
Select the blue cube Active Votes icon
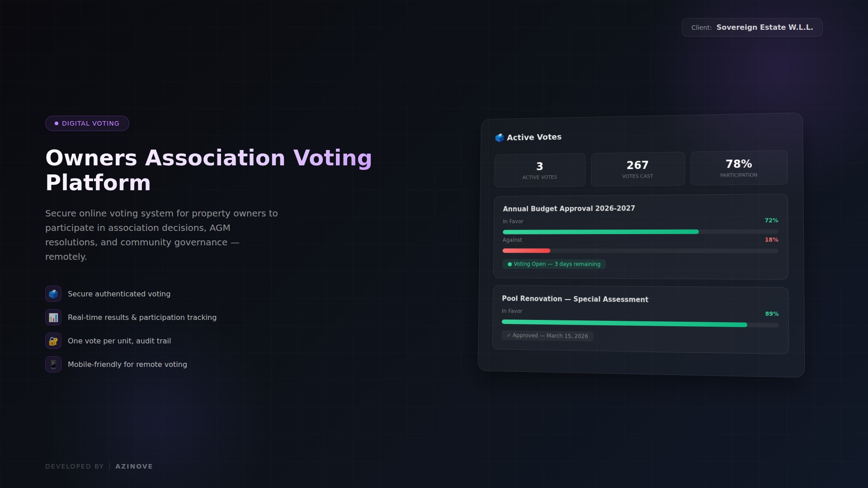pyautogui.click(x=500, y=137)
